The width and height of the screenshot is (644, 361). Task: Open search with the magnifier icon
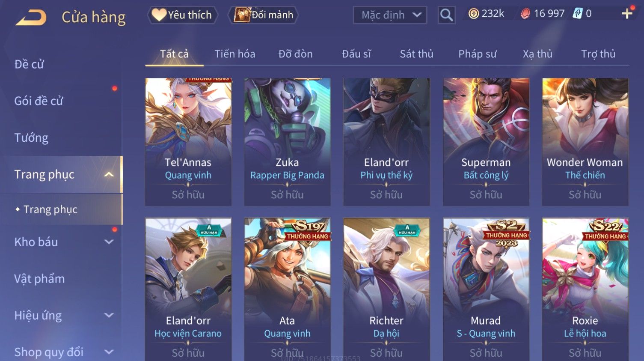(446, 15)
